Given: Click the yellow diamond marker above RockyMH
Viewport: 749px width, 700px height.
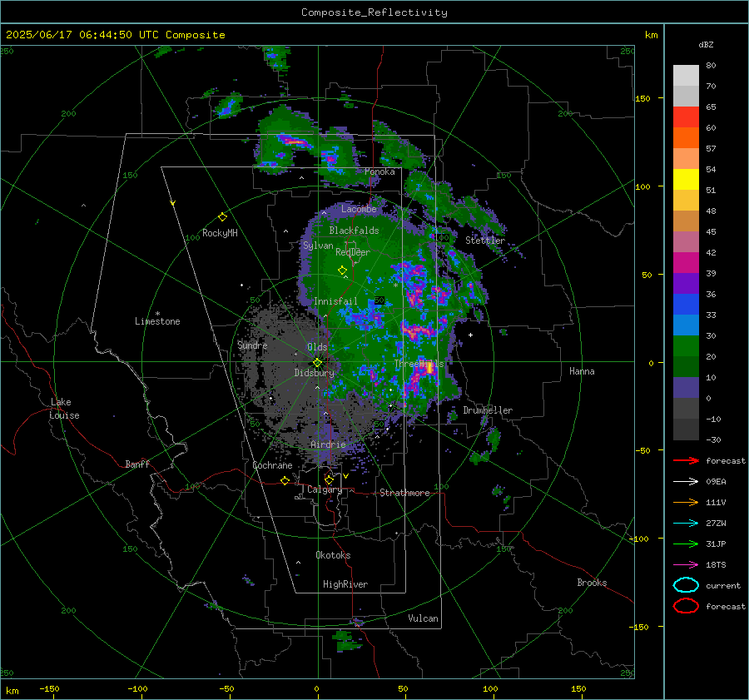Looking at the screenshot, I should (x=222, y=217).
